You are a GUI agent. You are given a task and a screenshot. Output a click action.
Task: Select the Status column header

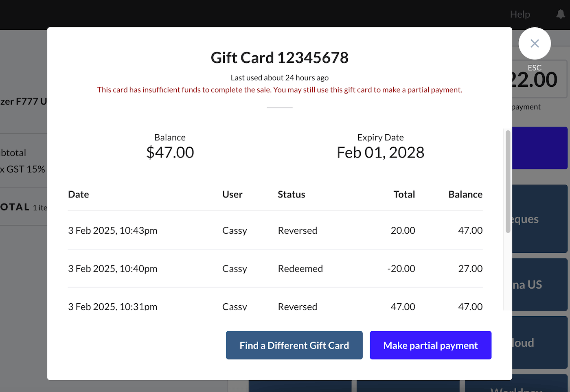coord(292,195)
